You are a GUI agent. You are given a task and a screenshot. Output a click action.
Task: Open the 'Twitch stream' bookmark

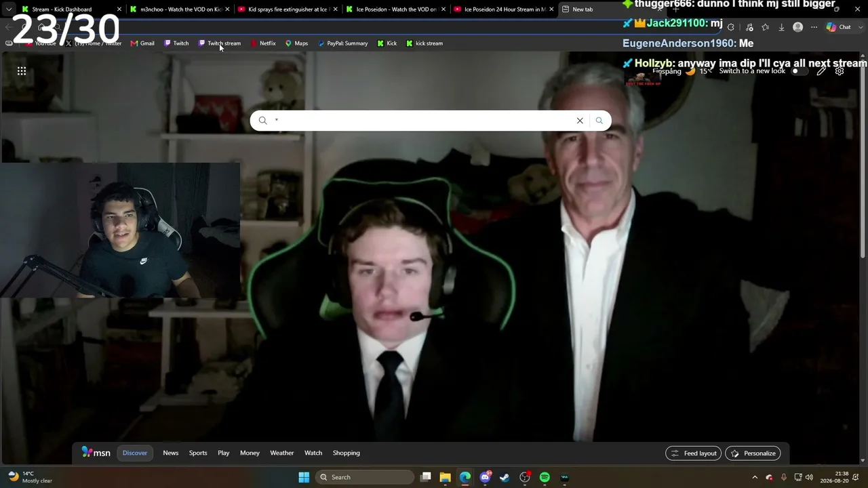[x=220, y=43]
